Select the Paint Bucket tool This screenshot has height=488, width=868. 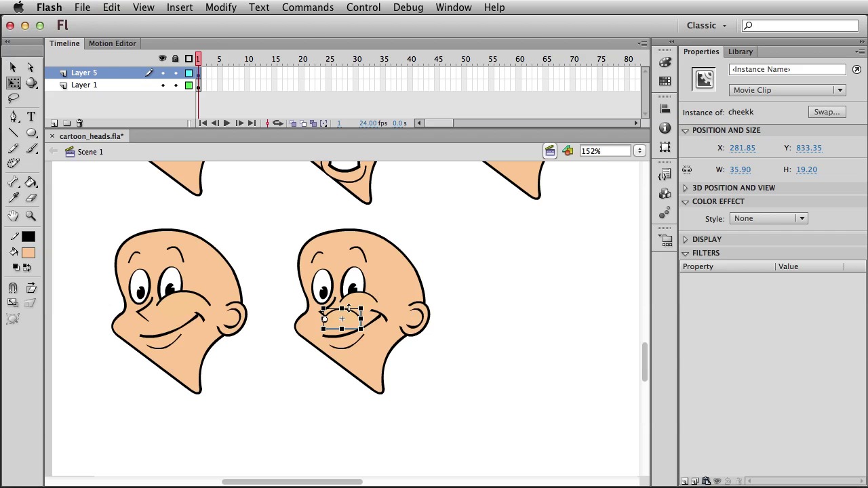(31, 182)
